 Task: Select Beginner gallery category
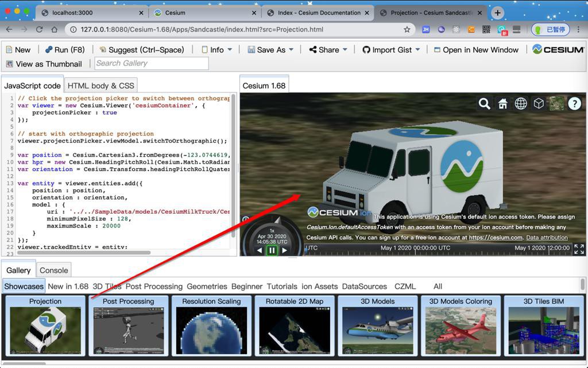[x=247, y=286]
